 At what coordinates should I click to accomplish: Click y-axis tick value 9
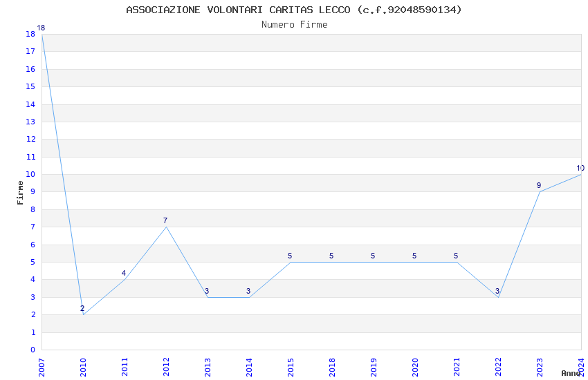point(33,192)
